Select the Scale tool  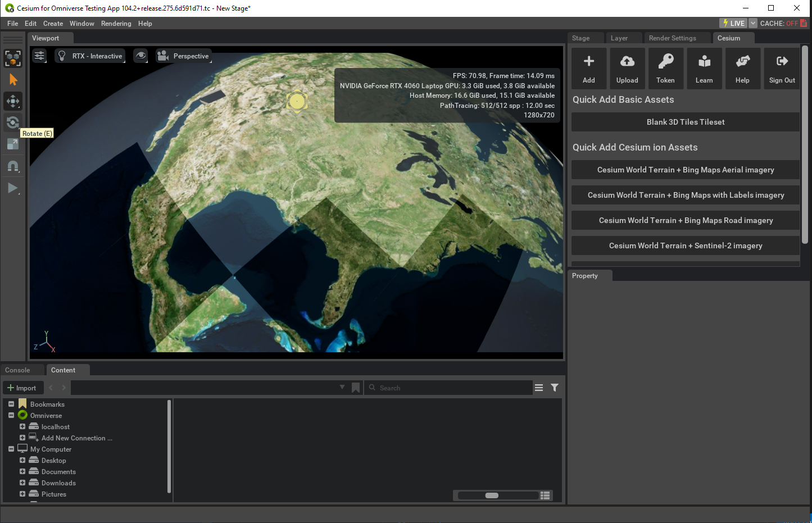pos(12,144)
